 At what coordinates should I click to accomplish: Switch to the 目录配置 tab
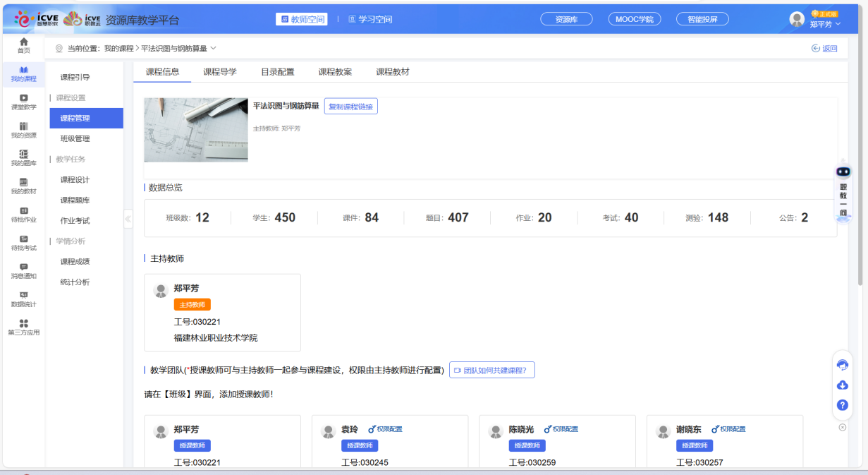coord(277,72)
